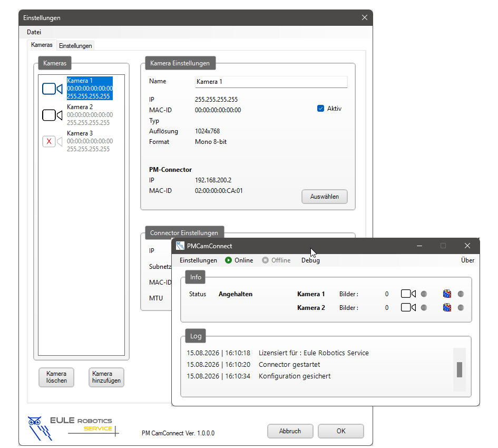Image resolution: width=498 pixels, height=448 pixels.
Task: Click the resolution value 1024x768
Action: [x=207, y=131]
